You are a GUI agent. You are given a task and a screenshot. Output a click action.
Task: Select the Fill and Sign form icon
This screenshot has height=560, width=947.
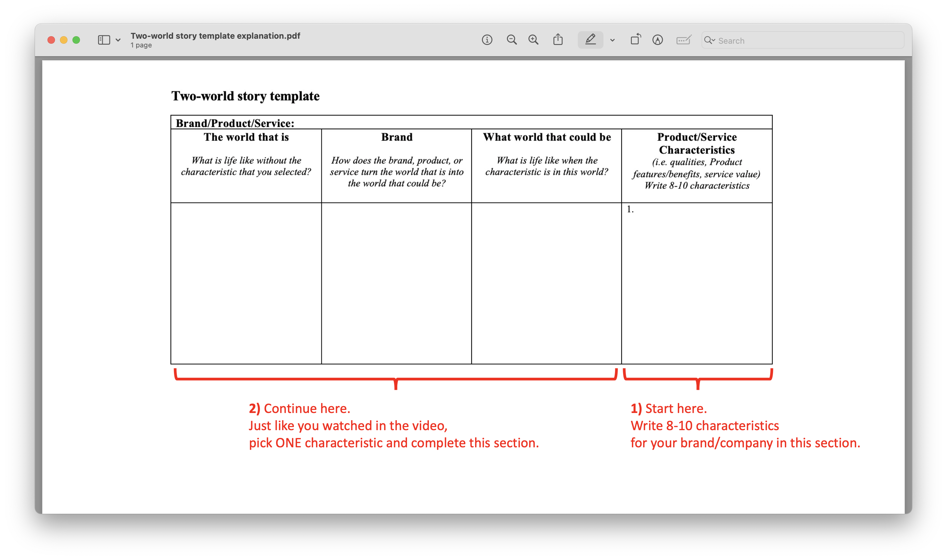point(684,40)
